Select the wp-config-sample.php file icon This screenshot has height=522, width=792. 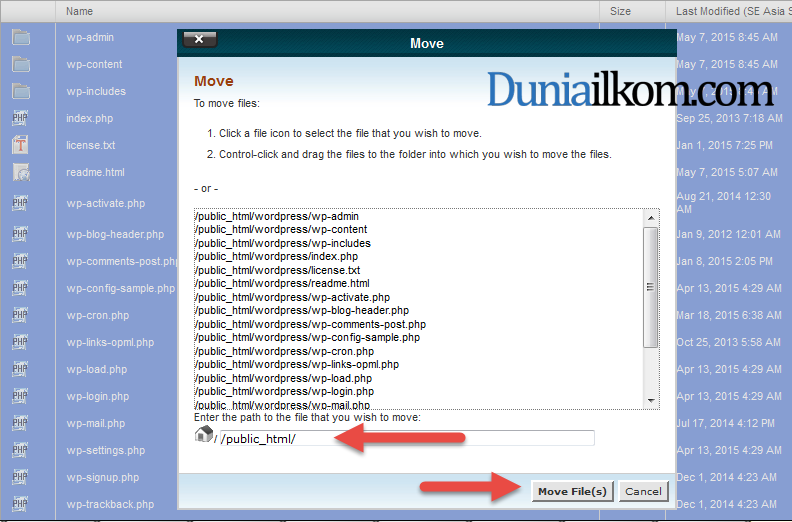[x=20, y=289]
